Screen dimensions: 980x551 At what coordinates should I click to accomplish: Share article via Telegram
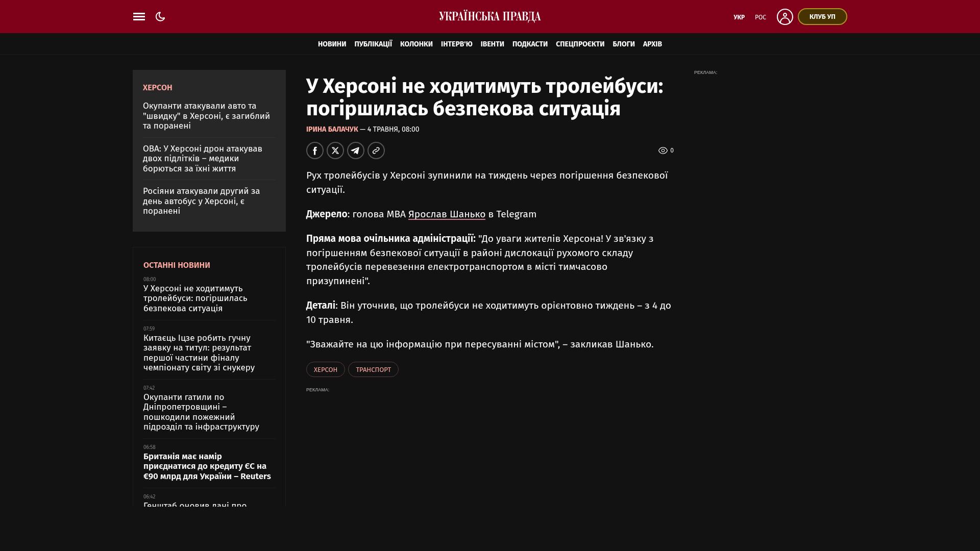point(356,151)
